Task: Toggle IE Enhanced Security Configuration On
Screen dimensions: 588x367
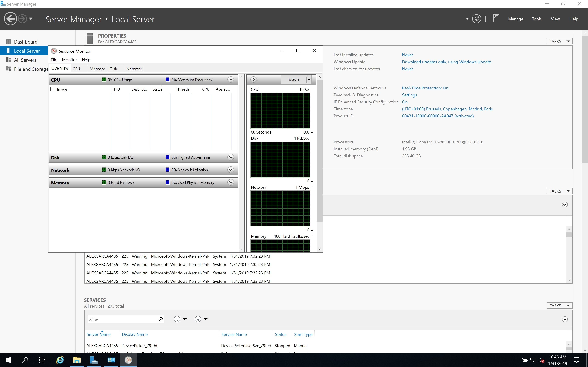Action: coord(405,102)
